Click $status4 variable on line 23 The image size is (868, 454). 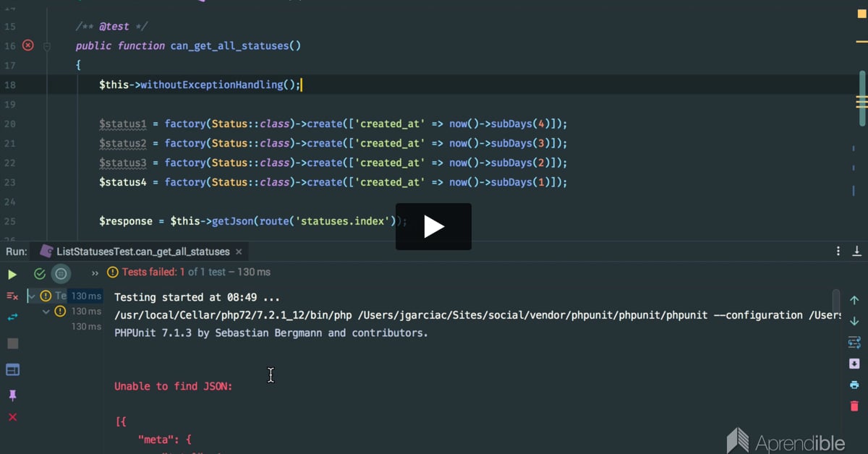pos(123,182)
